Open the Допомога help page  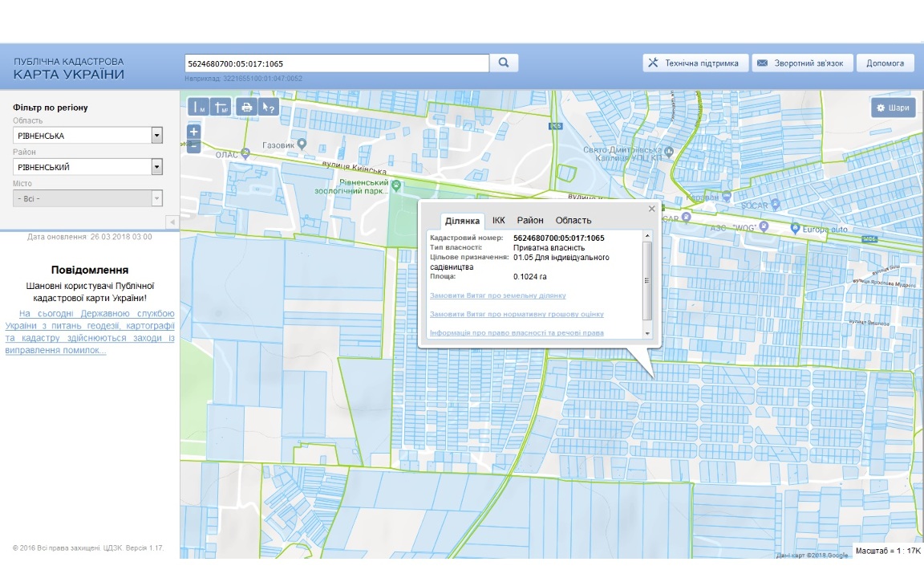[885, 63]
